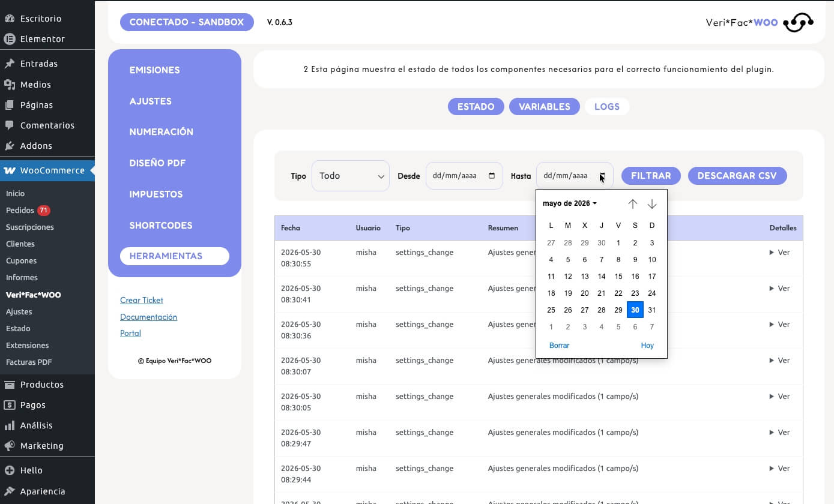The image size is (834, 504).
Task: Click the Apariencia brush icon
Action: [10, 491]
